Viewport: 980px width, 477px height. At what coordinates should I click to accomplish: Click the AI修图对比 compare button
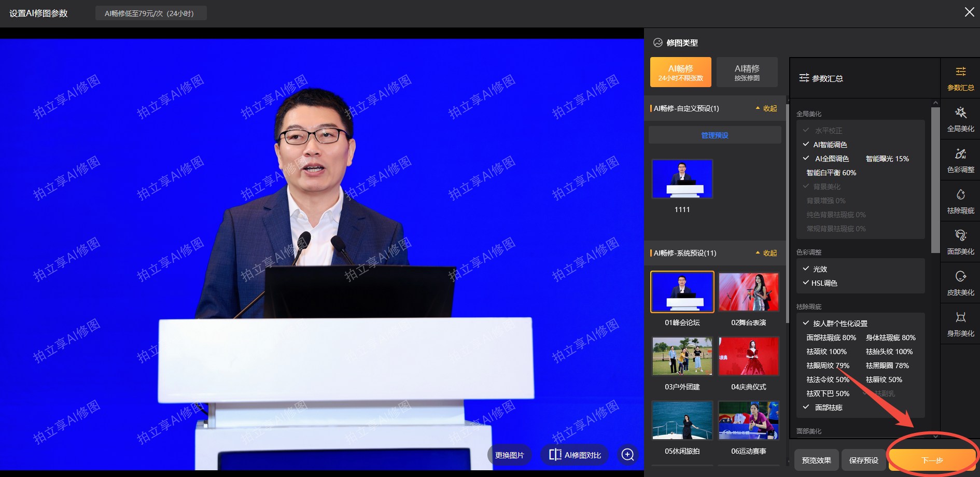pyautogui.click(x=575, y=455)
